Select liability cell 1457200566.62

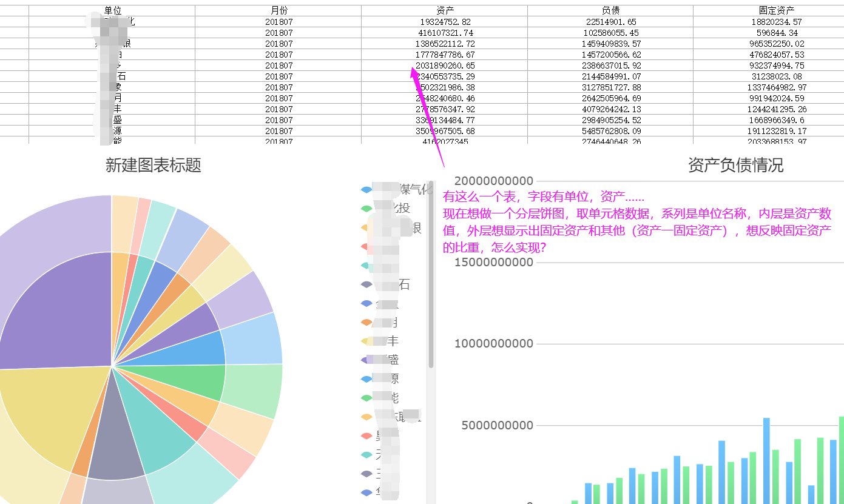pos(610,55)
